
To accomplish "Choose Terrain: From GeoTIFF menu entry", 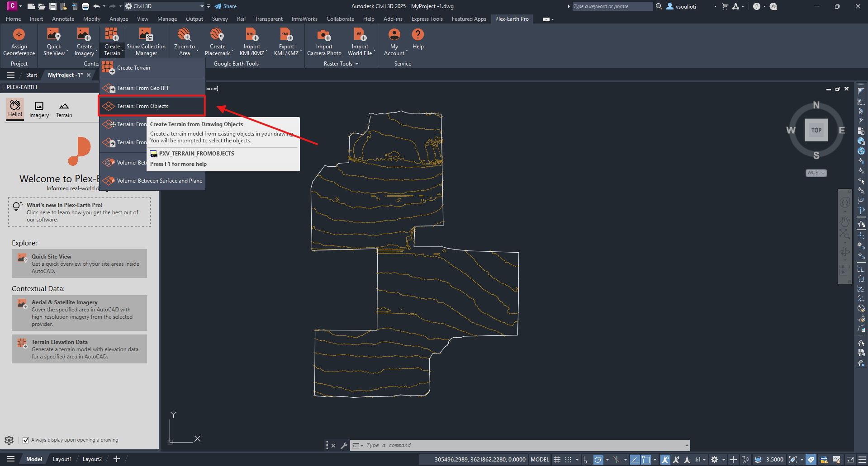I will pos(152,88).
